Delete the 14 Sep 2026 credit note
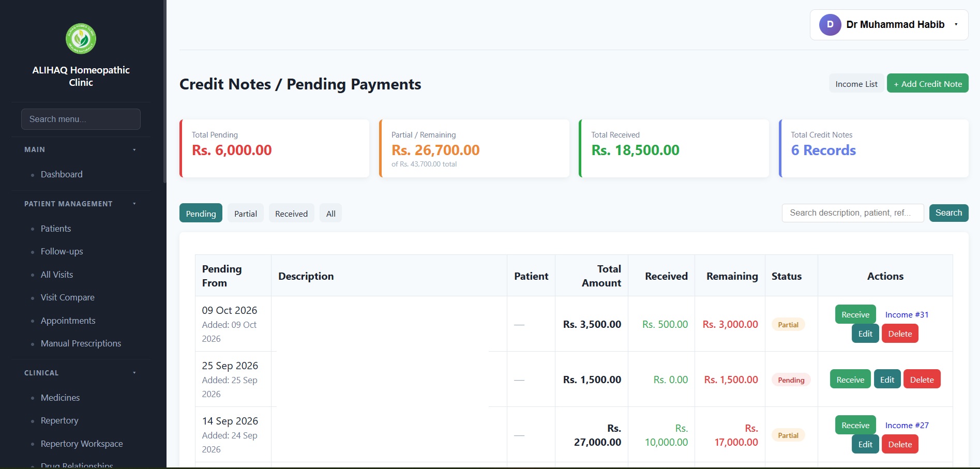 [900, 444]
